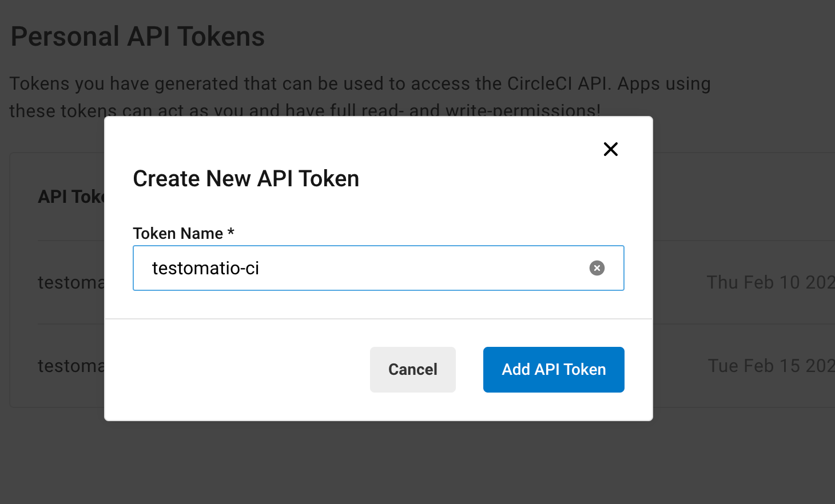Clear the Token Name field with x icon
The height and width of the screenshot is (504, 835).
pos(597,268)
